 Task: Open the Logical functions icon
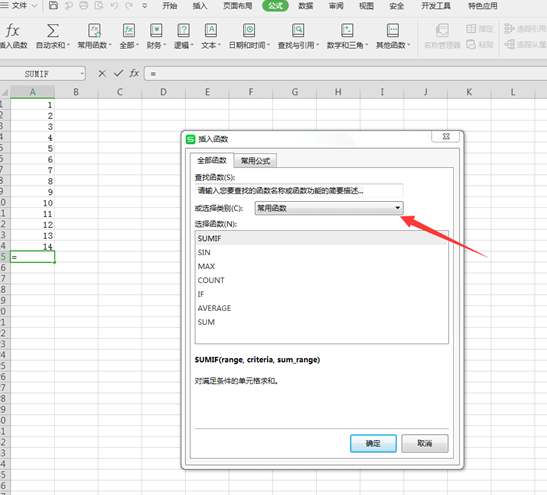(183, 31)
